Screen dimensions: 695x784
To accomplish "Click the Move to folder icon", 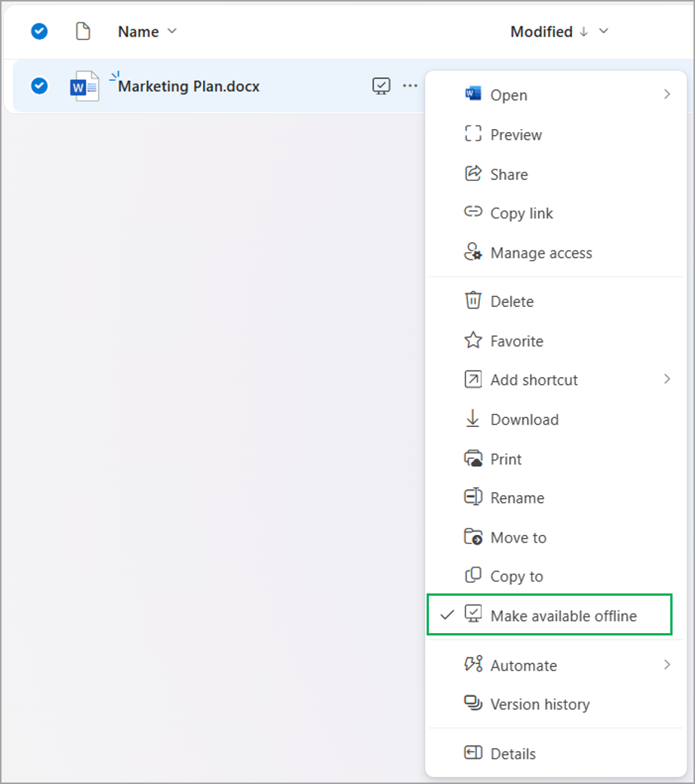I will click(472, 536).
